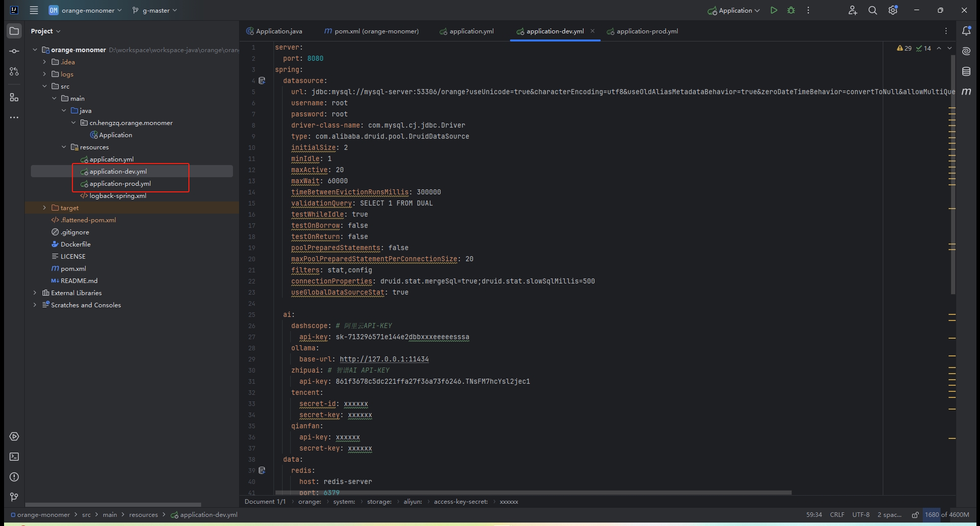Image resolution: width=980 pixels, height=526 pixels.
Task: Expand Scratches and Consoles node
Action: click(35, 305)
